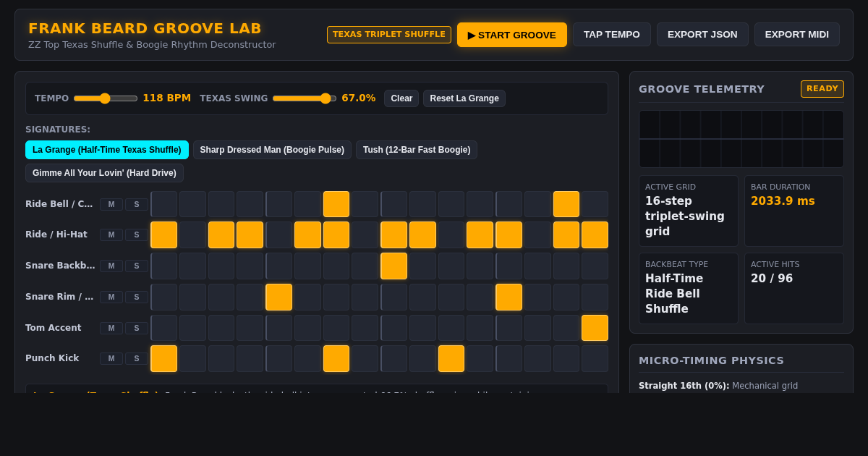This screenshot has height=456, width=868.
Task: Click the Half-Time Ride Bell Shuffle text
Action: [x=674, y=294]
